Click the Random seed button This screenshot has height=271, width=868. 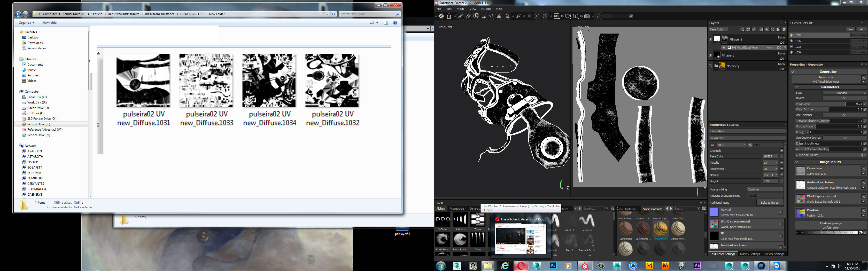[x=842, y=93]
